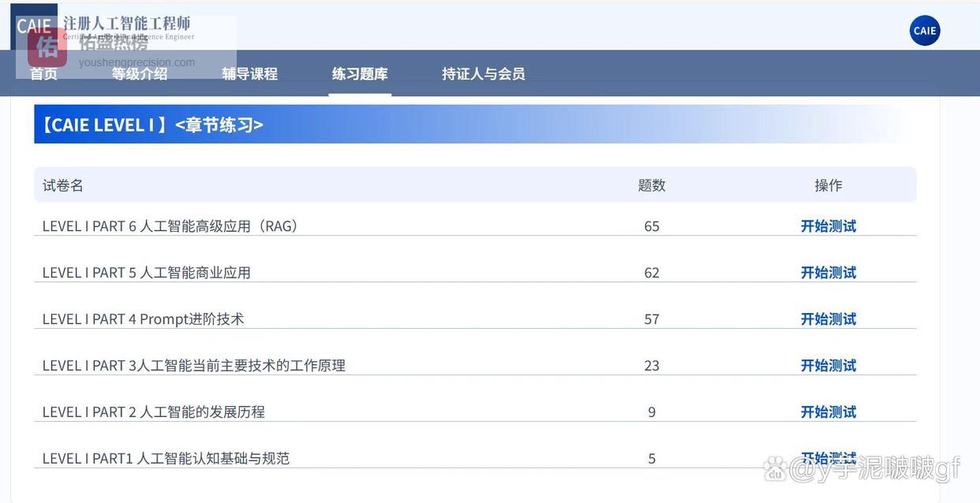Screen dimensions: 980x503
Task: Start the PART 4 Prompt进阶技术 test
Action: [828, 319]
